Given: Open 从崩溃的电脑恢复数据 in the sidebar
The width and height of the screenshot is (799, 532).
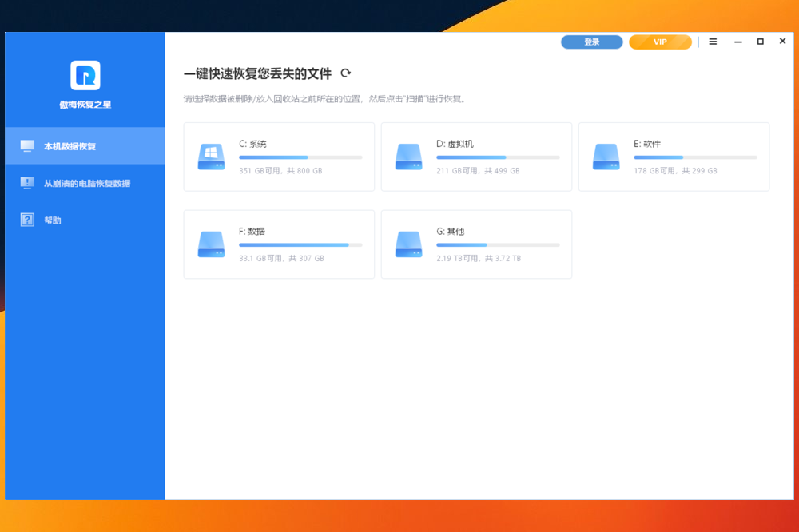Looking at the screenshot, I should tap(86, 183).
